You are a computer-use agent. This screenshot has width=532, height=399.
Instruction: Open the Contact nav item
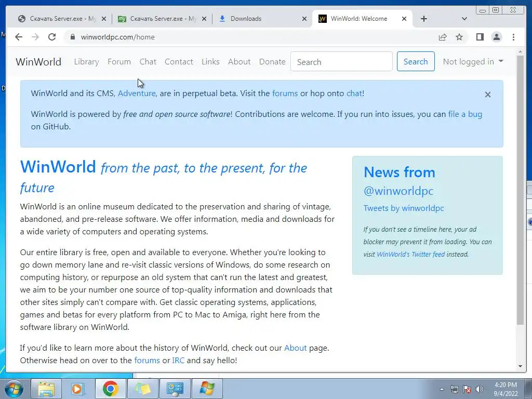pyautogui.click(x=179, y=61)
